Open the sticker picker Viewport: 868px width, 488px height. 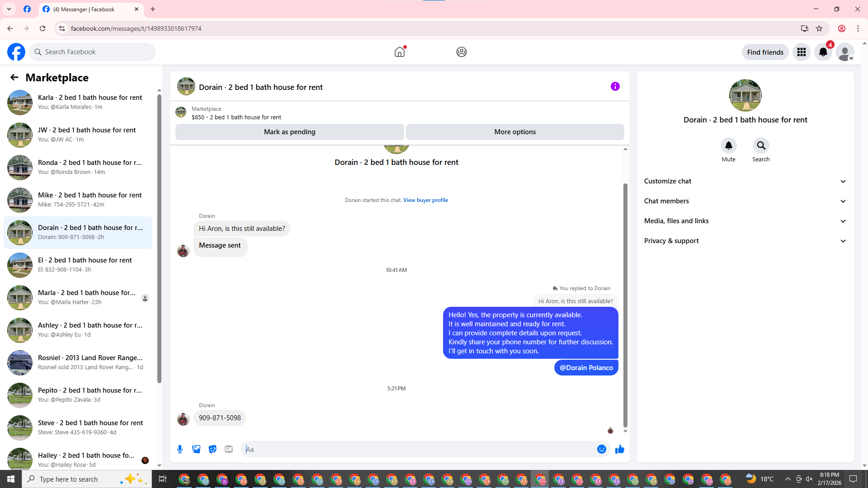click(212, 449)
